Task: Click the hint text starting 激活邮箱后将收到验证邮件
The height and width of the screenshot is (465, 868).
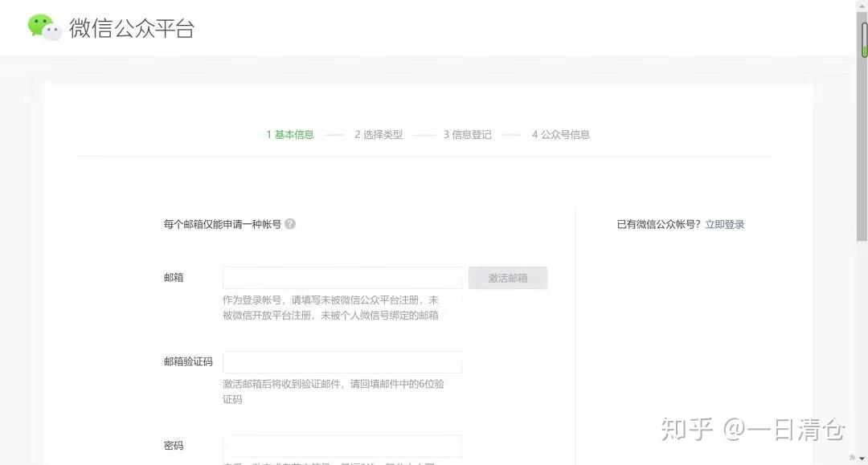Action: pos(334,391)
